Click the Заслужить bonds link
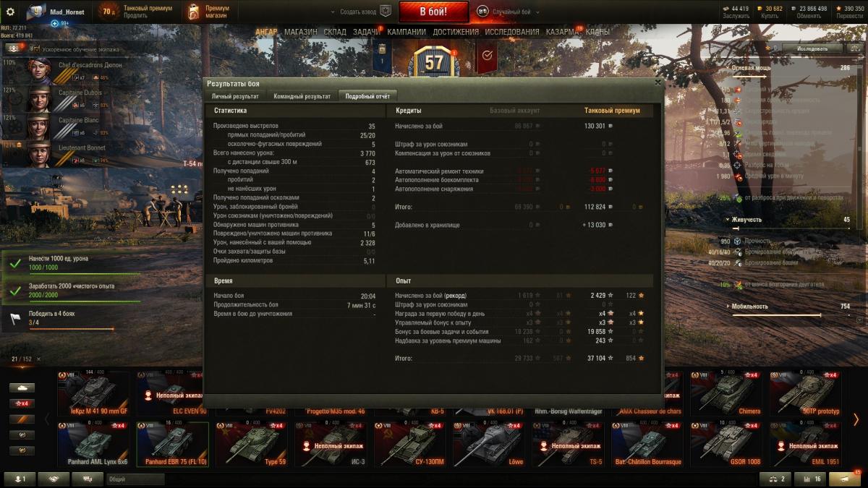This screenshot has height=488, width=868. coord(736,16)
